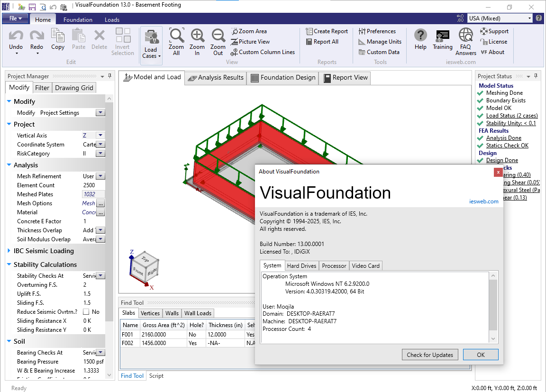This screenshot has width=546, height=392.
Task: Click Check for Updates button
Action: pyautogui.click(x=430, y=355)
